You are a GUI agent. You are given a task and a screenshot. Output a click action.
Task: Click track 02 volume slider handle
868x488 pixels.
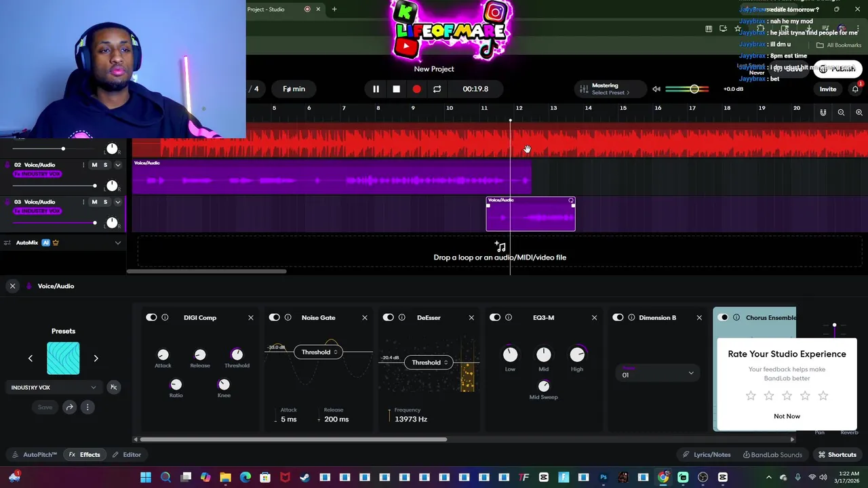coord(95,186)
